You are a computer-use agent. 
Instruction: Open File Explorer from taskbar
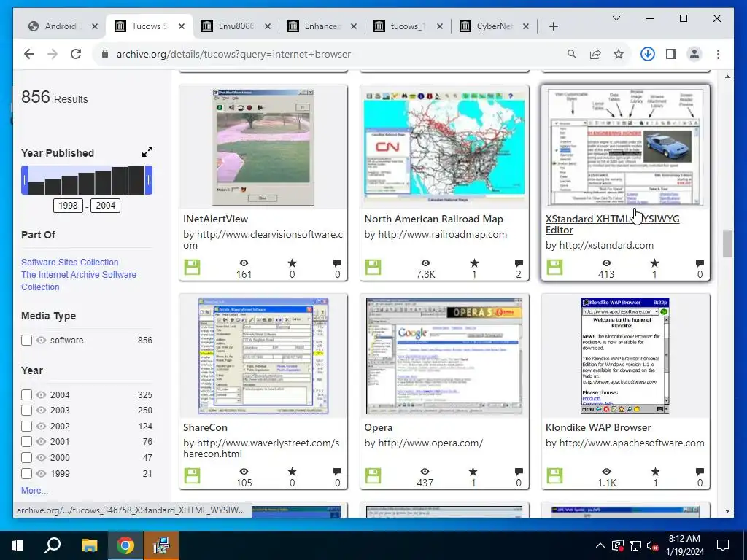coord(89,545)
